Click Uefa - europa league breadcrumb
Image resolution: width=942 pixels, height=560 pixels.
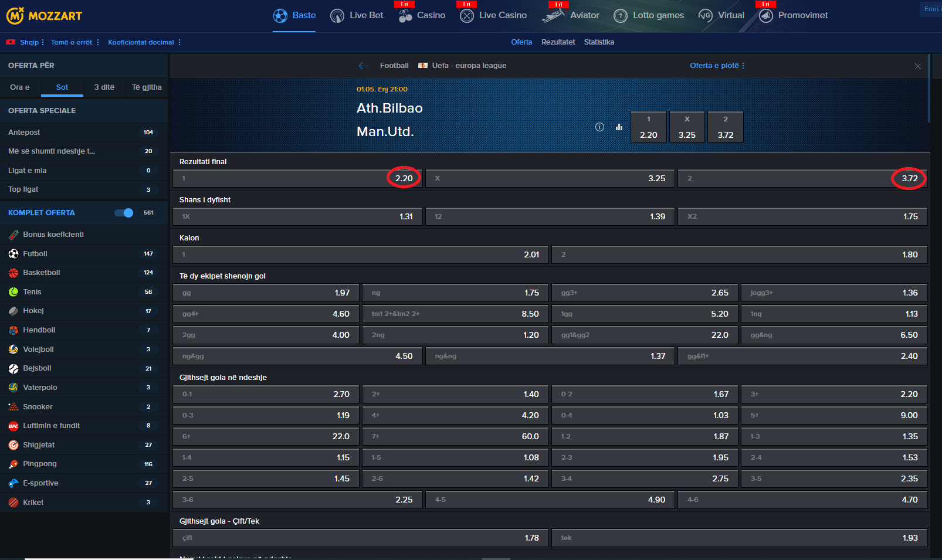point(469,66)
